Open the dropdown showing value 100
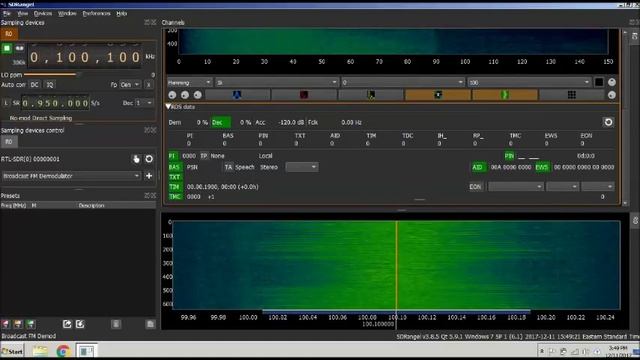Image resolution: width=640 pixels, height=360 pixels. click(x=529, y=82)
